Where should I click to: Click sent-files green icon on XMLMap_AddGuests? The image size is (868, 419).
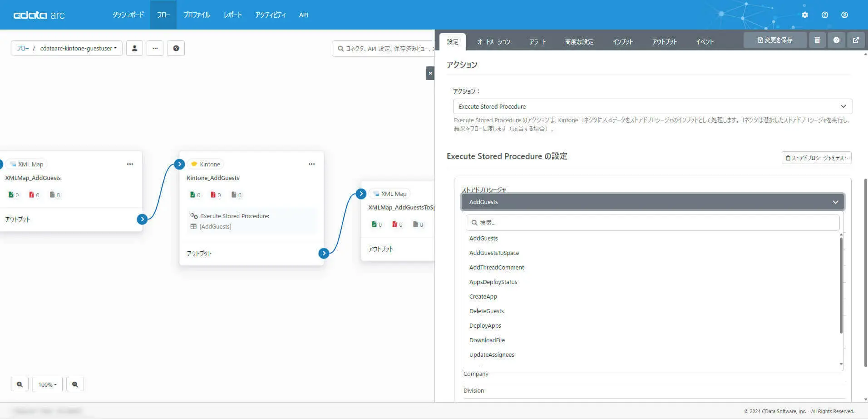pyautogui.click(x=11, y=195)
